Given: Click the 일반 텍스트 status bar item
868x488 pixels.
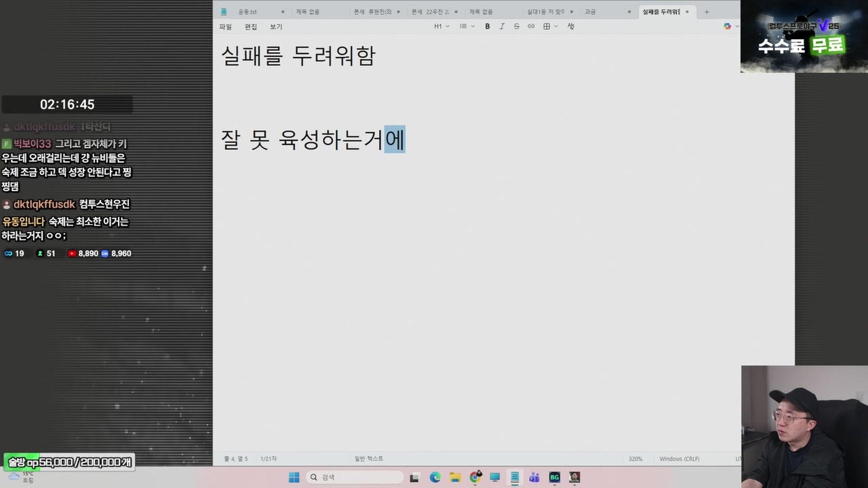Looking at the screenshot, I should 368,459.
